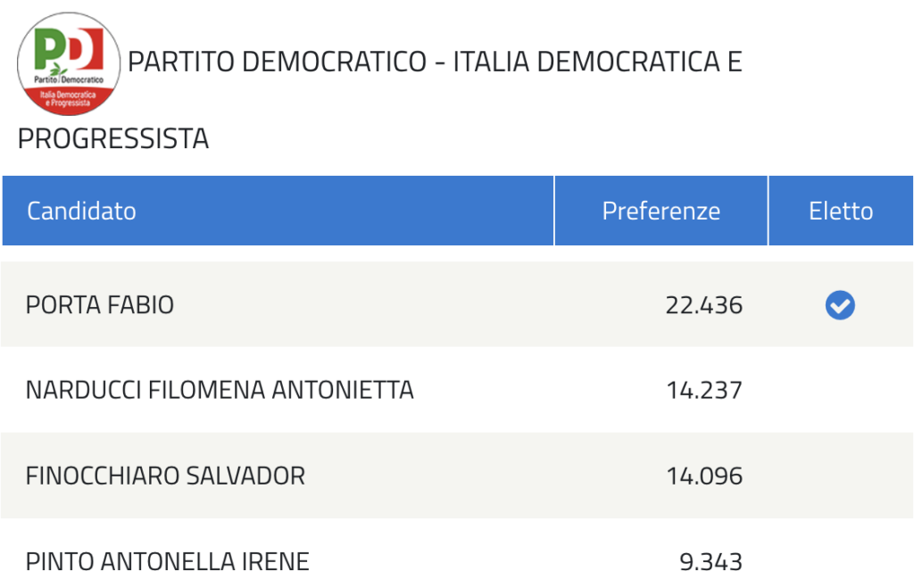The height and width of the screenshot is (588, 914).
Task: Click the Partito Democratico party logo
Action: (69, 64)
